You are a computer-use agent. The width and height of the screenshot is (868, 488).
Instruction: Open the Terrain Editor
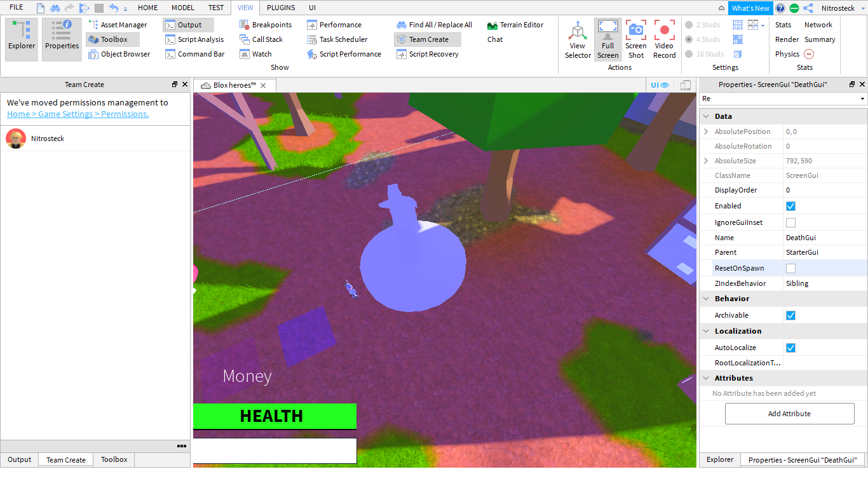(515, 25)
